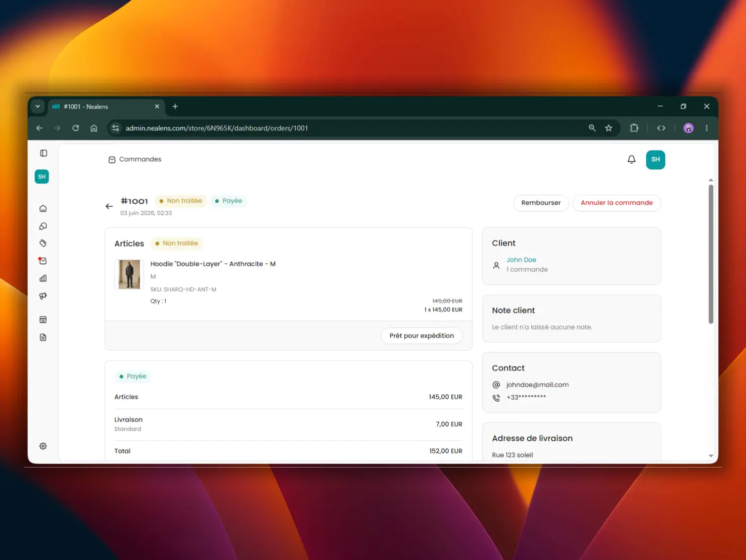Click the Rue 123 soleil address
Screen dimensions: 746x560
pyautogui.click(x=512, y=455)
